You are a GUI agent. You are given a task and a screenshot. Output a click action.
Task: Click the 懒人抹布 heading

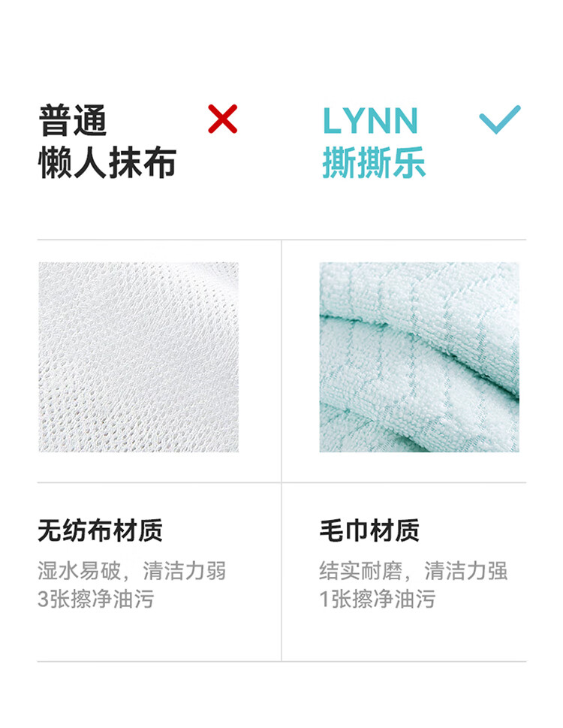[107, 162]
